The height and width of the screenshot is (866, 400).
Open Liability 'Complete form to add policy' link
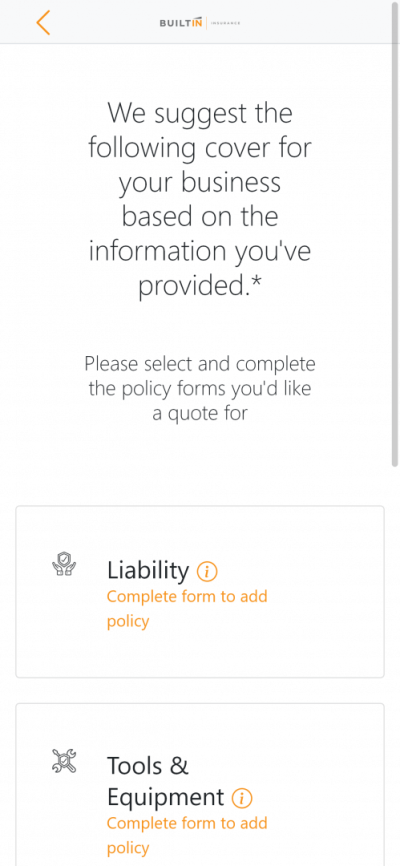[x=187, y=609]
